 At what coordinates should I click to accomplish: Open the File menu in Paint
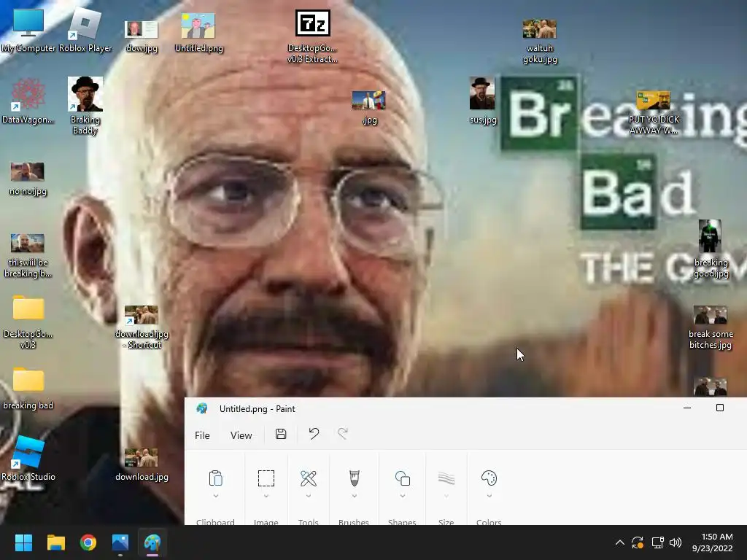click(x=202, y=435)
